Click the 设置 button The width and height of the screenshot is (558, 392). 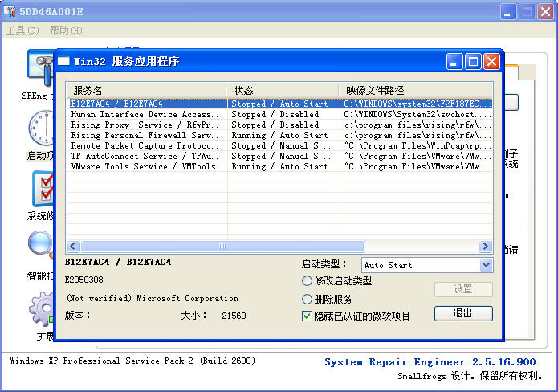pyautogui.click(x=463, y=289)
